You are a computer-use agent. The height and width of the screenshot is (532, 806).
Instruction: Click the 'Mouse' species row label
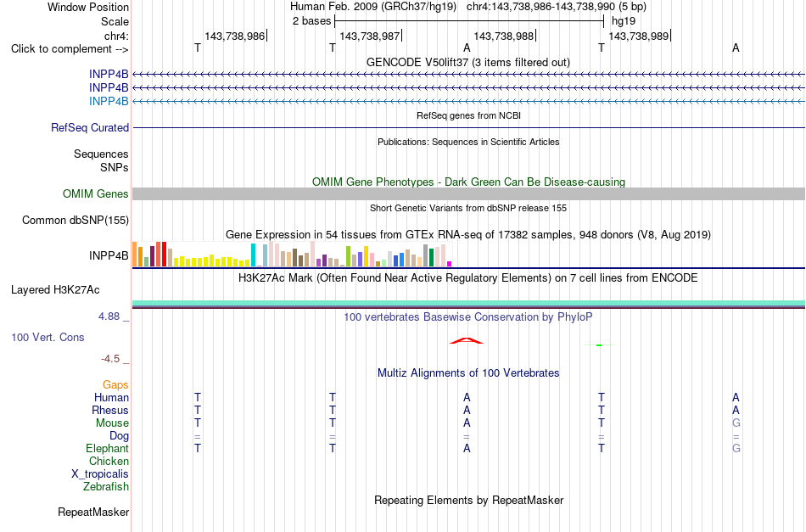[x=112, y=423]
